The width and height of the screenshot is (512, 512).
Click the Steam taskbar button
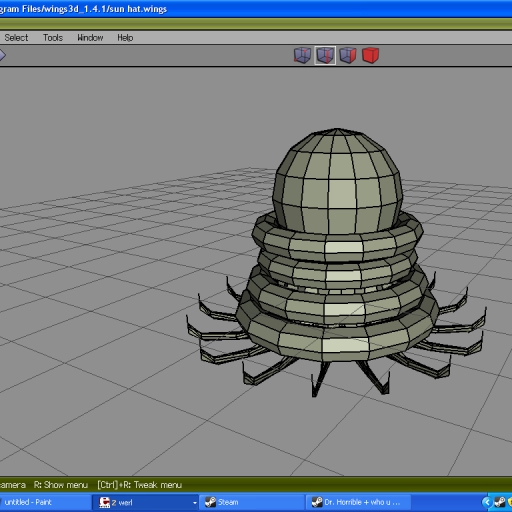[252, 502]
